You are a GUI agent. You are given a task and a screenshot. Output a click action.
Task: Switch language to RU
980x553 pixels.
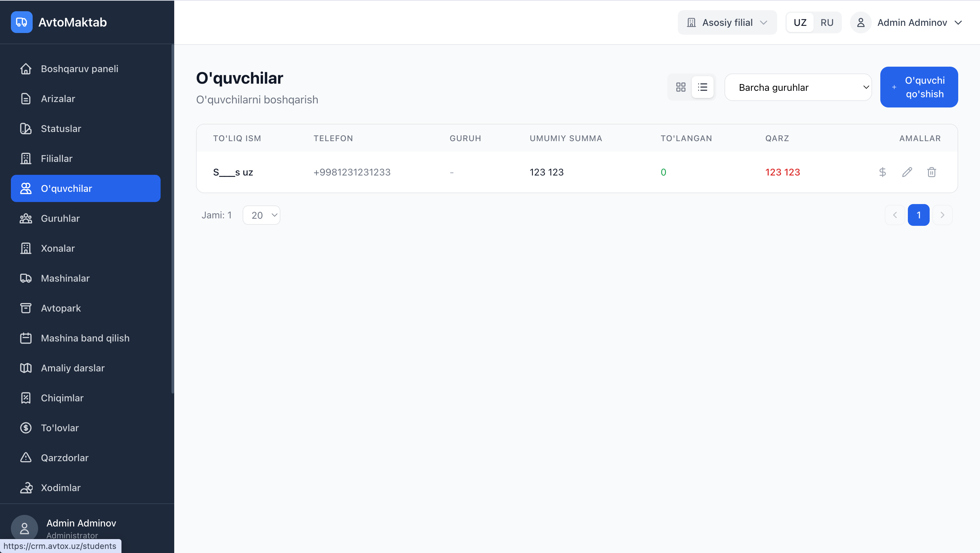[827, 22]
